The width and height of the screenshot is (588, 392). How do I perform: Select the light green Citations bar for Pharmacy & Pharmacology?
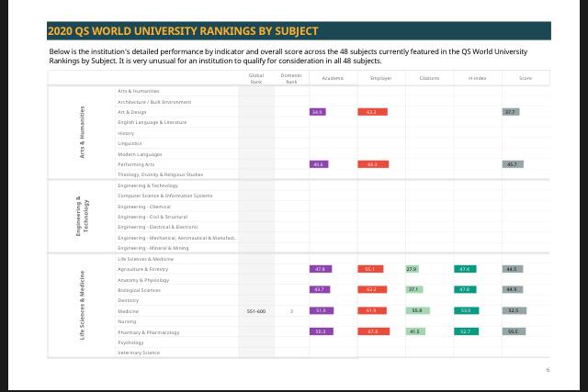point(415,331)
